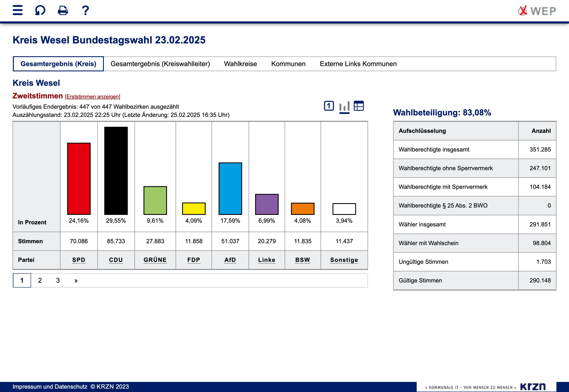The image size is (569, 392).
Task: Click Erststimmen anzeigen link
Action: click(93, 97)
